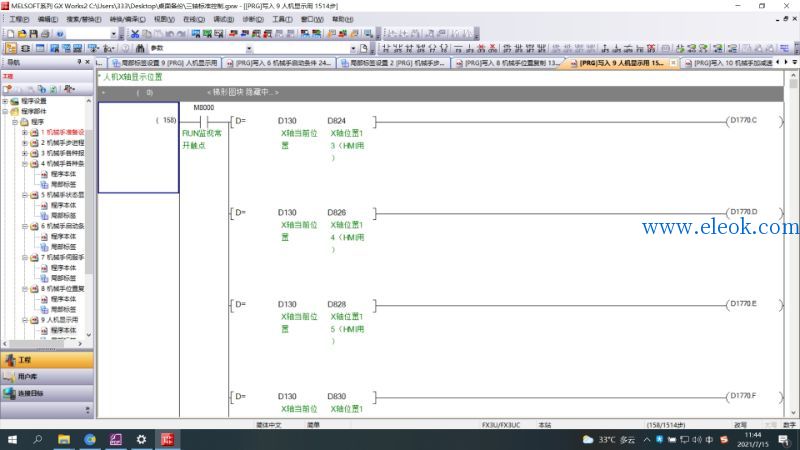This screenshot has width=800, height=450.
Task: Select the 9 人机显示用 tree item
Action: [59, 320]
